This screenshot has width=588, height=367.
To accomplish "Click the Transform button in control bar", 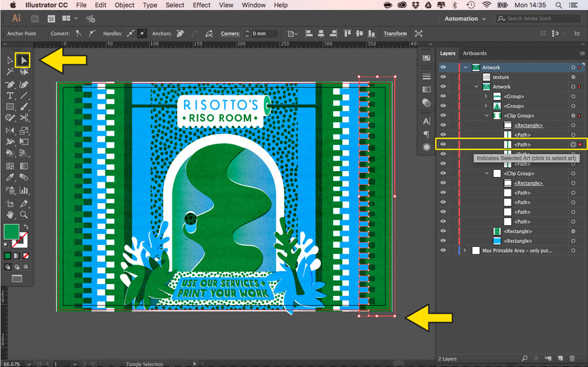I will [x=395, y=34].
